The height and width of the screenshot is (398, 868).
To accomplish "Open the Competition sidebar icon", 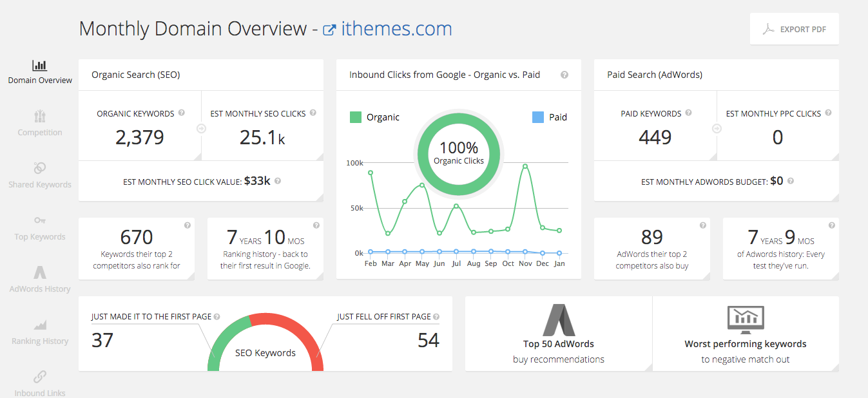I will pos(40,117).
